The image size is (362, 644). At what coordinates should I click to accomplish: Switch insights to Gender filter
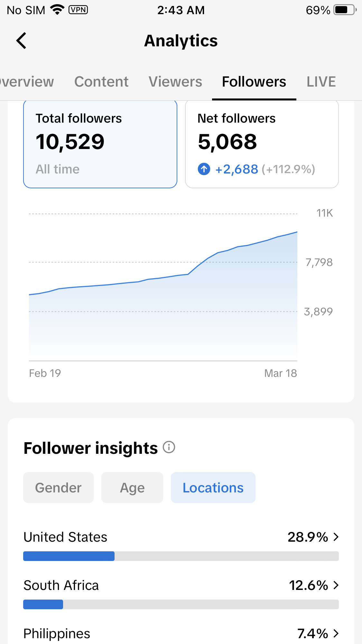[58, 488]
